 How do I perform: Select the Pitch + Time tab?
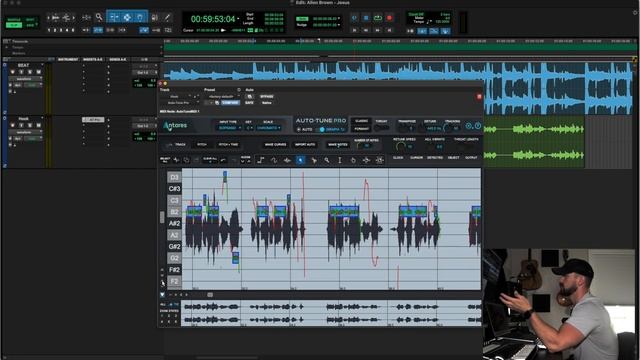pos(228,144)
